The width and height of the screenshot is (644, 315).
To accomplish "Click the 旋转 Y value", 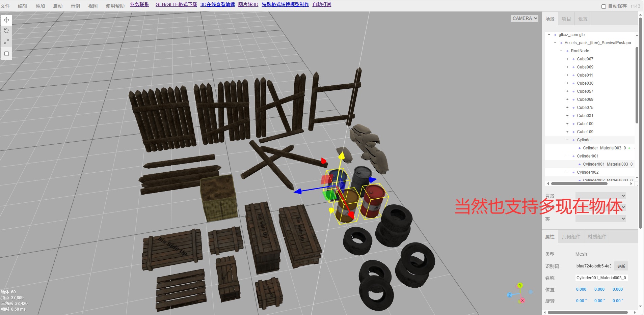I will (x=599, y=301).
